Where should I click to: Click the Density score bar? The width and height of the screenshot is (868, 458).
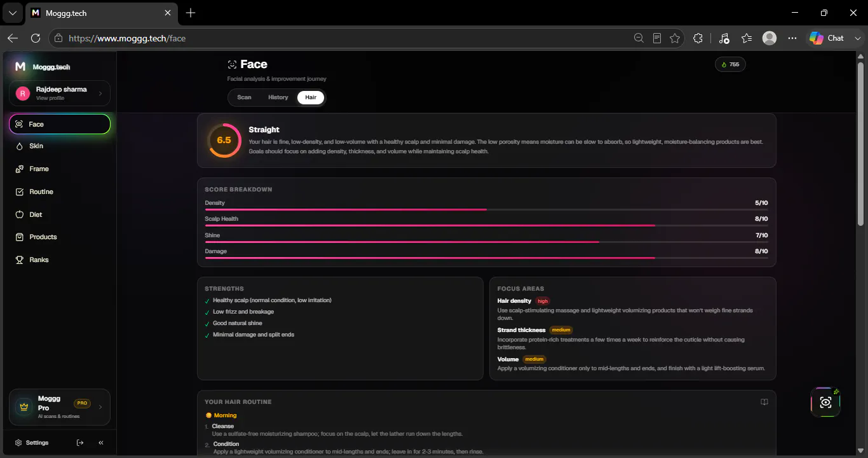point(486,209)
